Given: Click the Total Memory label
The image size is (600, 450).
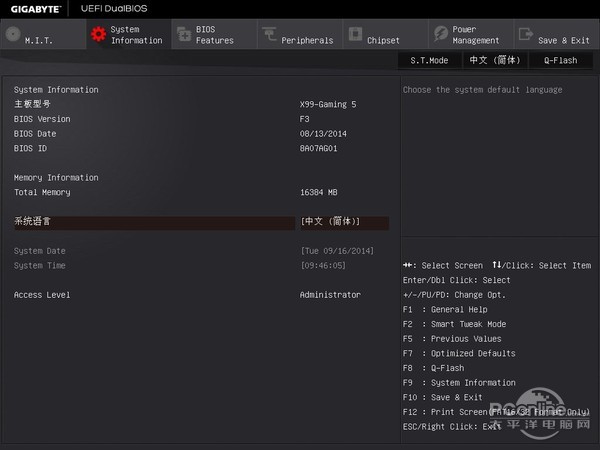Looking at the screenshot, I should 42,192.
